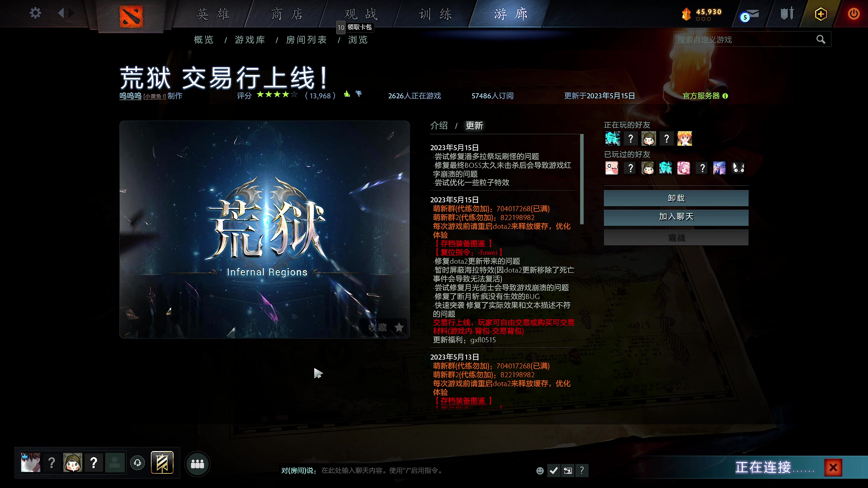
Task: Click the 尝试优化一些粒子特效 line
Action: (471, 183)
